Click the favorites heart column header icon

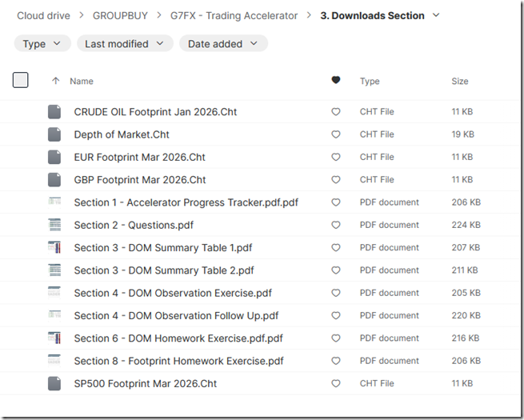pyautogui.click(x=335, y=81)
